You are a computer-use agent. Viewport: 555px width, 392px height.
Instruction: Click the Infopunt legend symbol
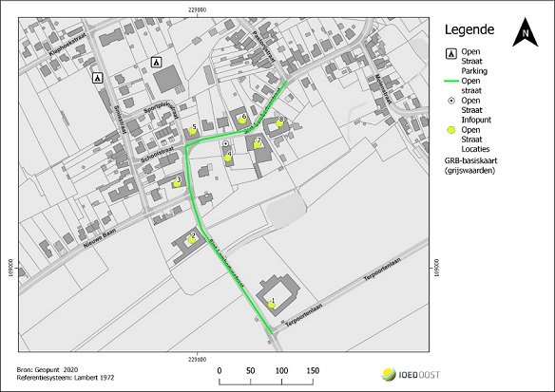pos(451,101)
